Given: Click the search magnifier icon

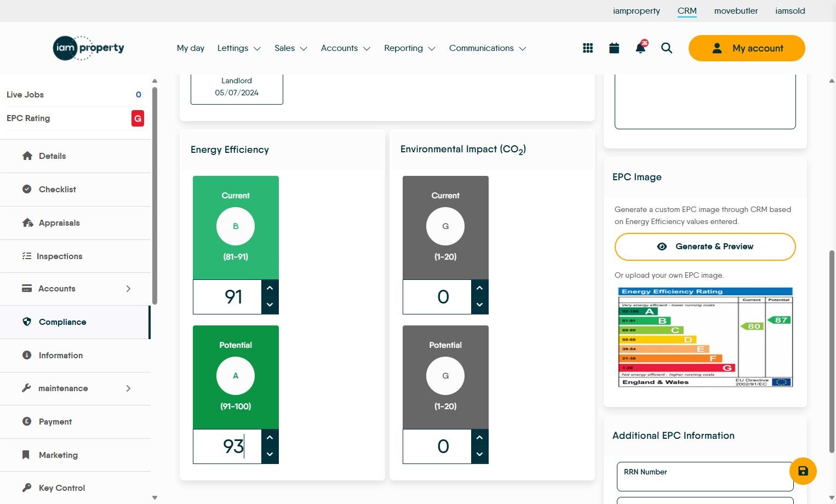Looking at the screenshot, I should coord(667,48).
